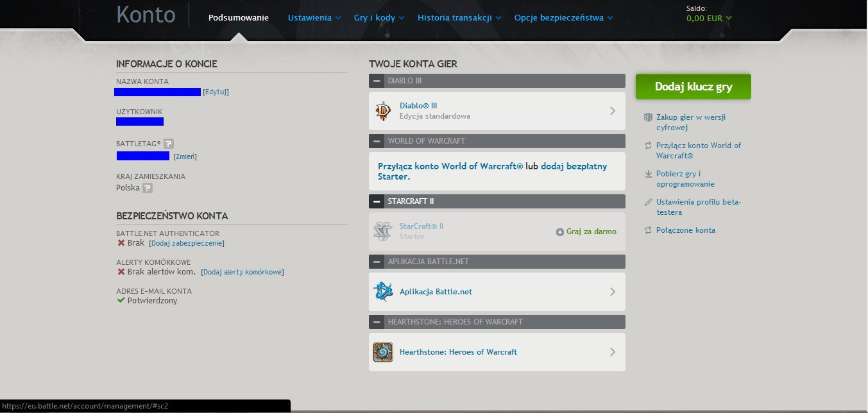
Task: Open the Ustawienia profilu beta-testera link
Action: (x=699, y=207)
